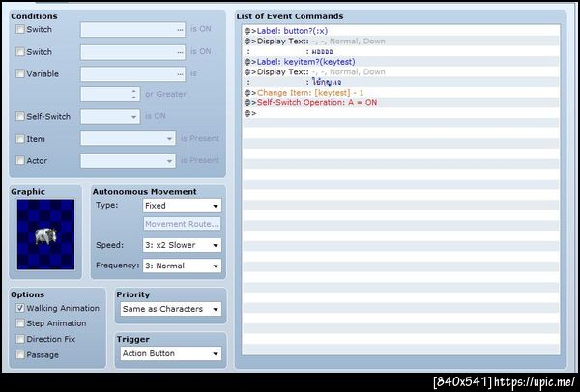
Task: Enable the Passage option
Action: point(20,355)
